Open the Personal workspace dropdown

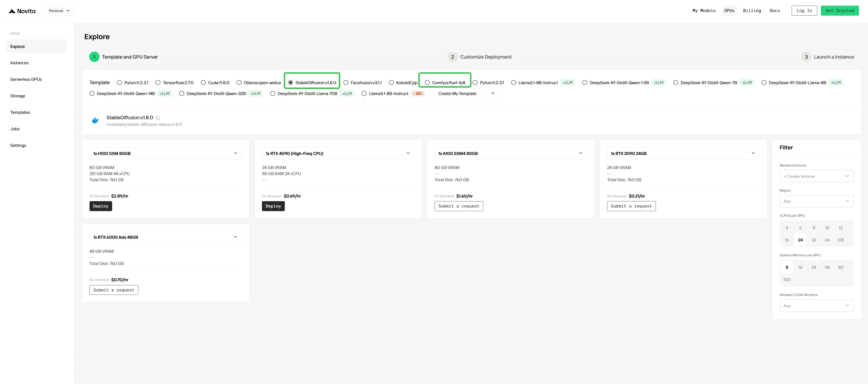[x=58, y=11]
